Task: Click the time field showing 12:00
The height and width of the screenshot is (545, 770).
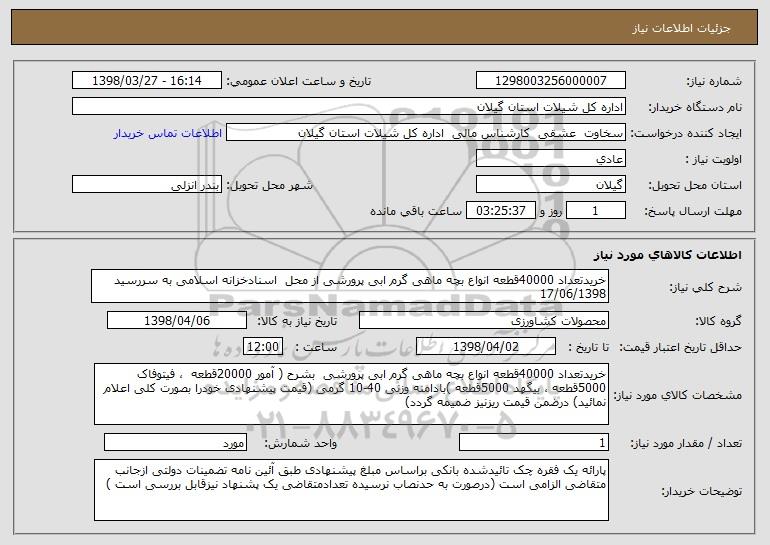Action: [x=263, y=347]
